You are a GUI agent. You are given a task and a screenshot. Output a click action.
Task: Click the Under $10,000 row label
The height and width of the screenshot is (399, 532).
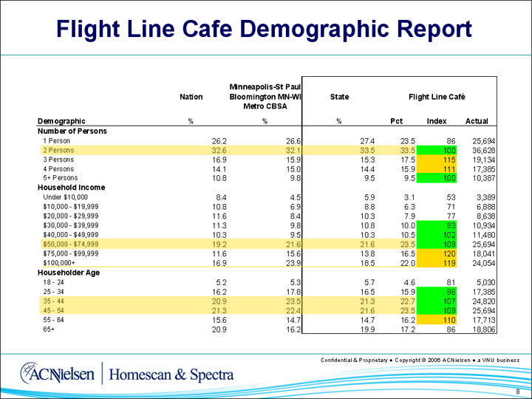65,197
